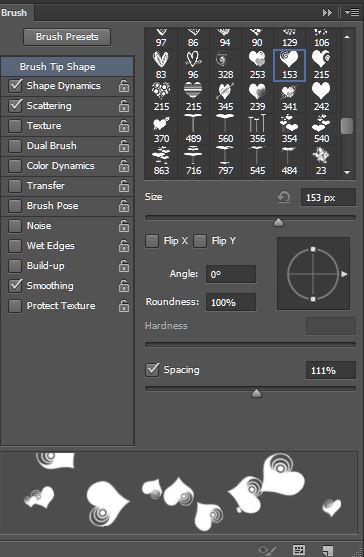Screen dimensions: 364x557
Task: Choose the striped heart brush 215
Action: coord(193,96)
